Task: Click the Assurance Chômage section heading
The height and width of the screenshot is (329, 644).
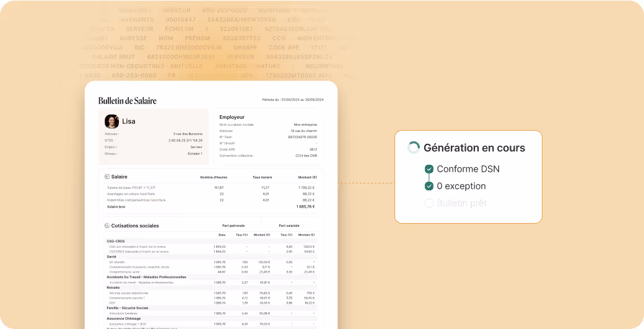Action: coord(124,318)
